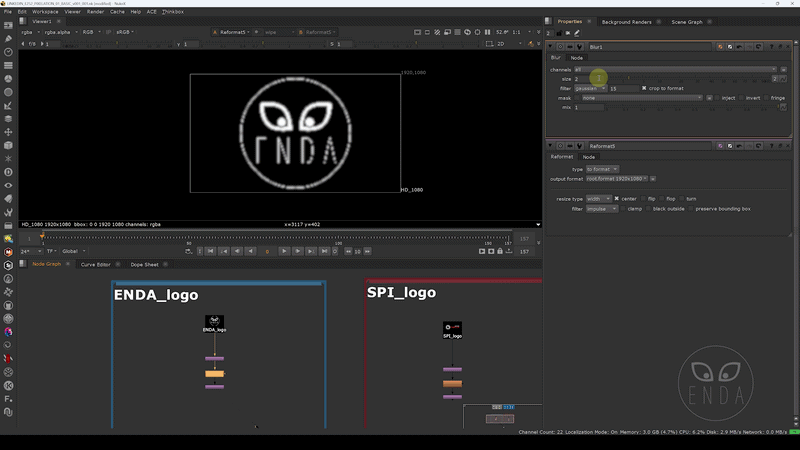The width and height of the screenshot is (800, 450).
Task: Open the mask none channel dropdown
Action: click(642, 98)
